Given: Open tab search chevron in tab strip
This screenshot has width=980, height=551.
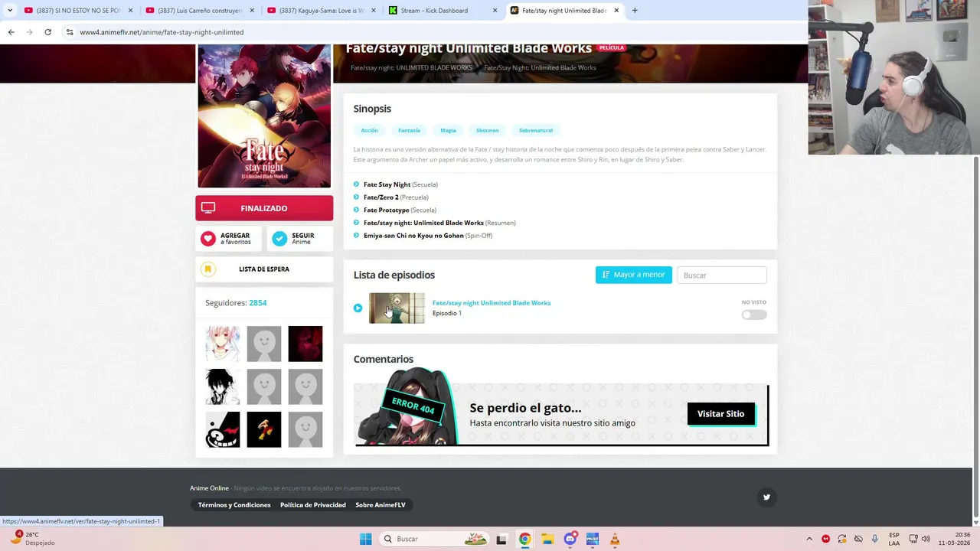Looking at the screenshot, I should click(10, 11).
